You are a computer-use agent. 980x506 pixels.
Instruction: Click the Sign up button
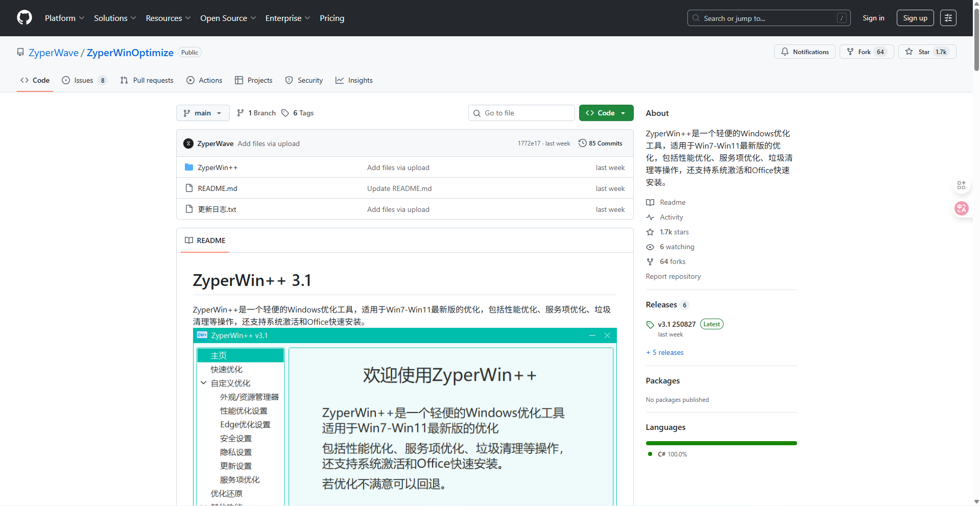[x=915, y=18]
